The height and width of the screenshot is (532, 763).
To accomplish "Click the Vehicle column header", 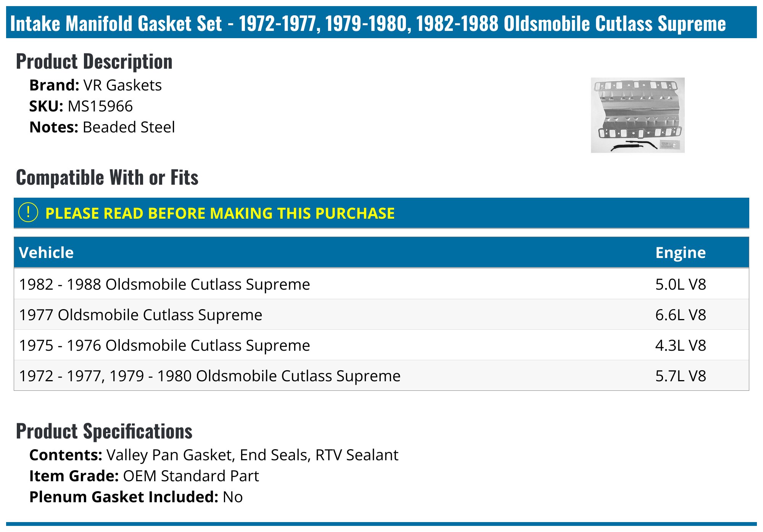I will pos(46,253).
